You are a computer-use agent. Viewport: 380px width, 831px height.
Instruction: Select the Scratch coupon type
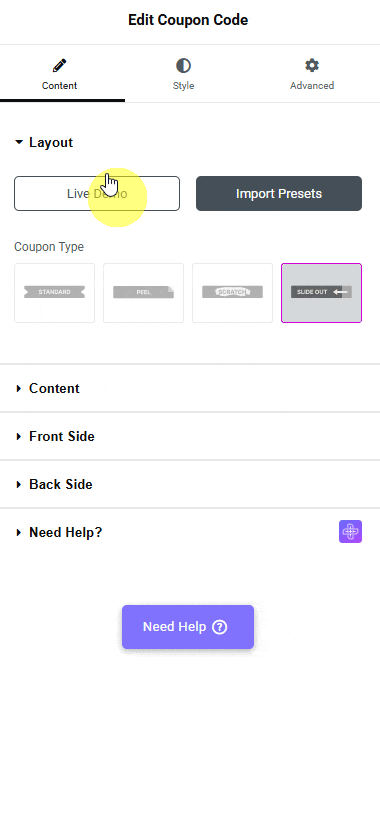coord(233,293)
